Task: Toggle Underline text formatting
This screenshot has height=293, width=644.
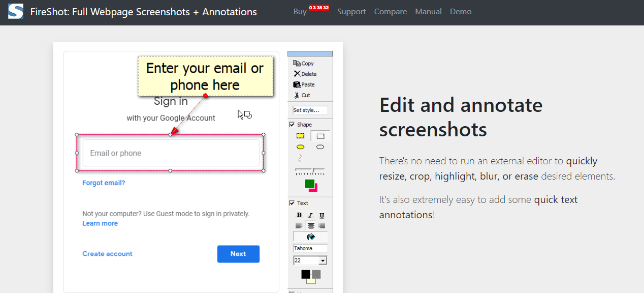Action: (321, 215)
